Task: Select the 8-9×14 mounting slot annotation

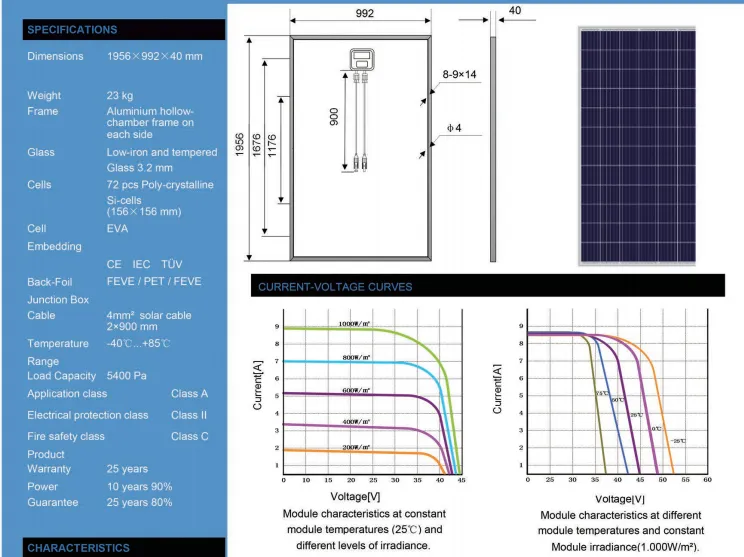Action: click(x=461, y=75)
